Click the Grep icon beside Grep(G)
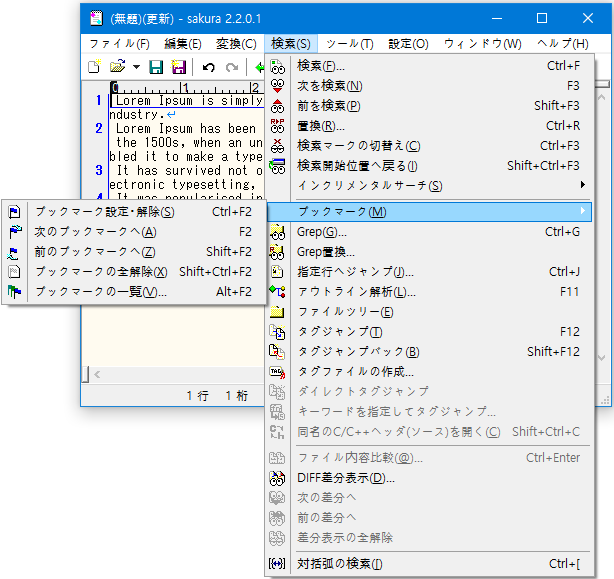 [278, 232]
